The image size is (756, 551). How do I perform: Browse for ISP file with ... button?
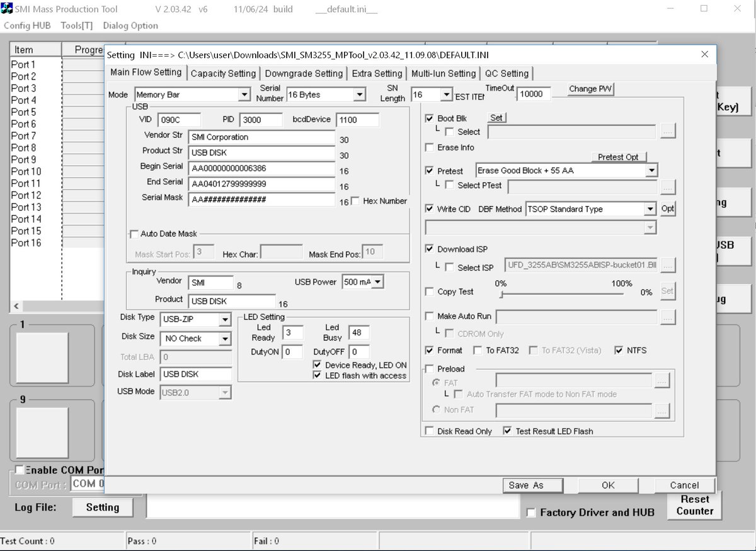[668, 266]
